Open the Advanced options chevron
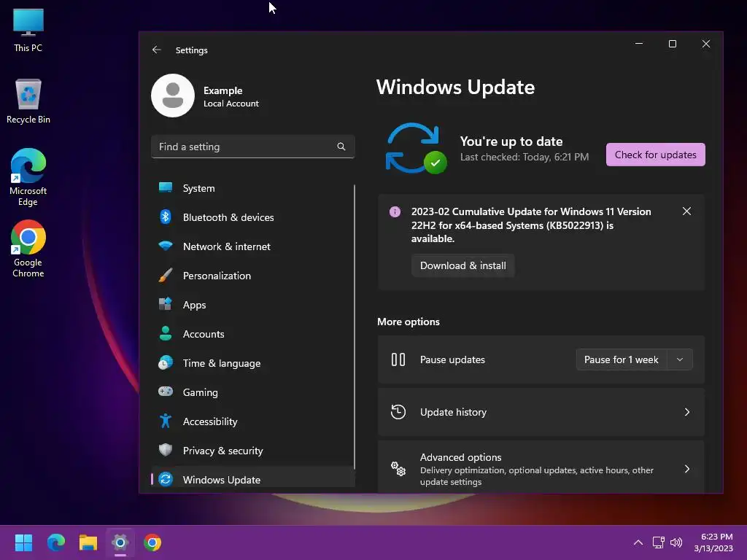Screen dimensions: 747x560 coord(687,469)
